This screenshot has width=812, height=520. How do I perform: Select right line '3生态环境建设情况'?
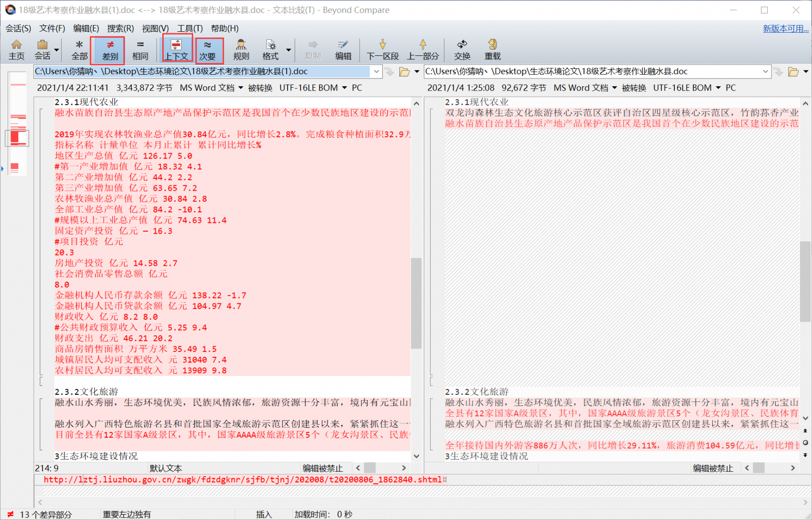click(486, 456)
